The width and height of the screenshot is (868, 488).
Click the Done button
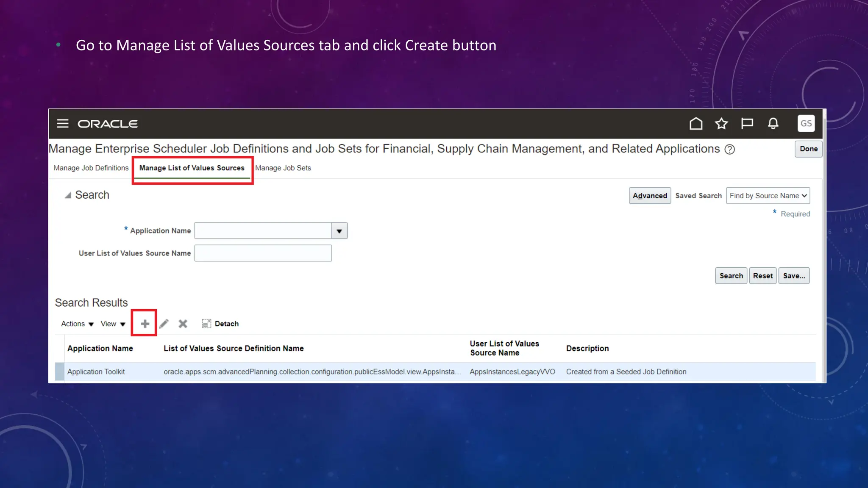(x=809, y=149)
